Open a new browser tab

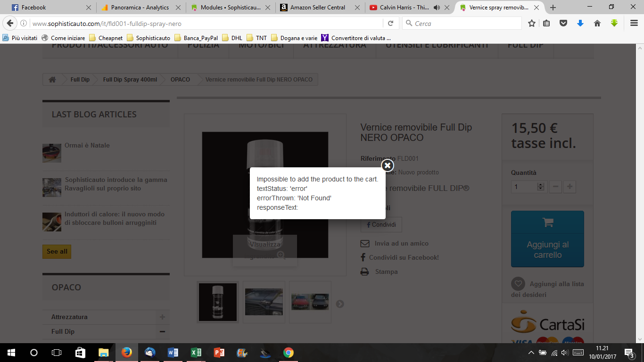[x=553, y=8]
